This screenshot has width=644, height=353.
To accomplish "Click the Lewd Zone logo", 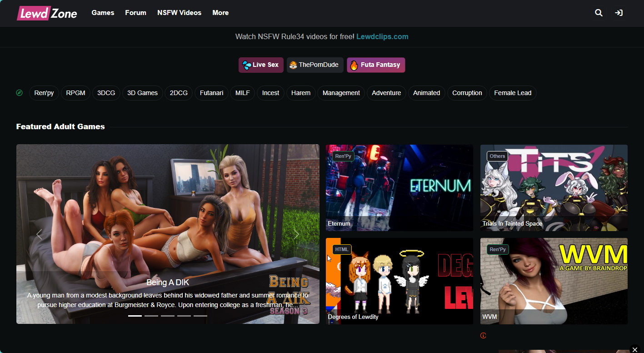I will [47, 13].
